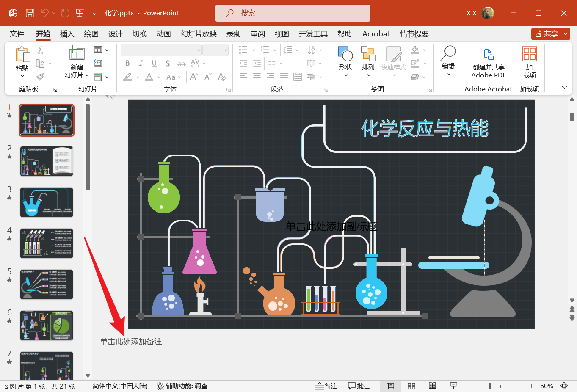Click the Format Painter brush icon
The width and height of the screenshot is (577, 392).
pos(40,76)
